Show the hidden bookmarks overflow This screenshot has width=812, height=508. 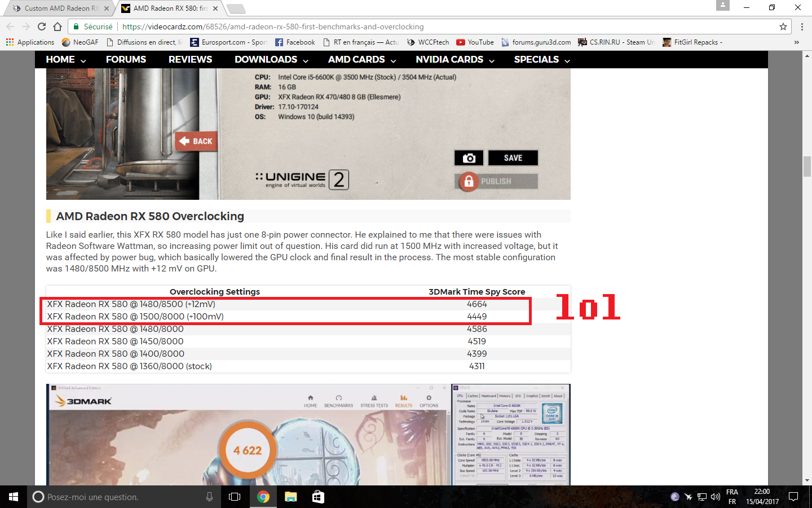796,42
